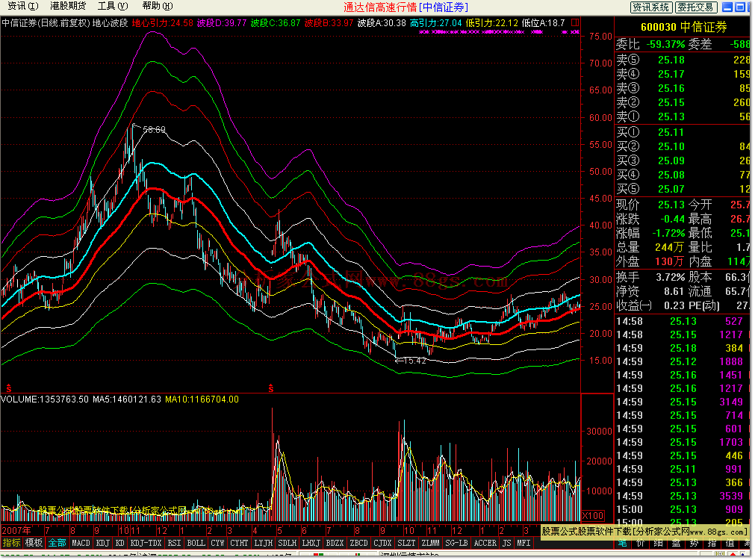Screen dimensions: 755x560
Task: Open the 工具(V) menu
Action: pyautogui.click(x=113, y=6)
